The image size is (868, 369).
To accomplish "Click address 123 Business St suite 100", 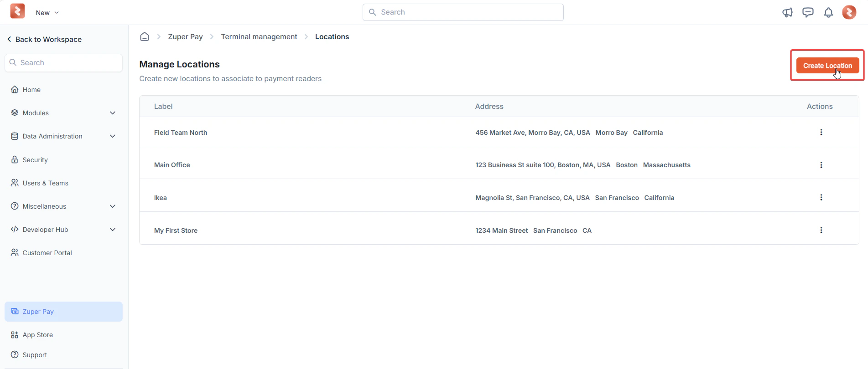I will tap(543, 165).
